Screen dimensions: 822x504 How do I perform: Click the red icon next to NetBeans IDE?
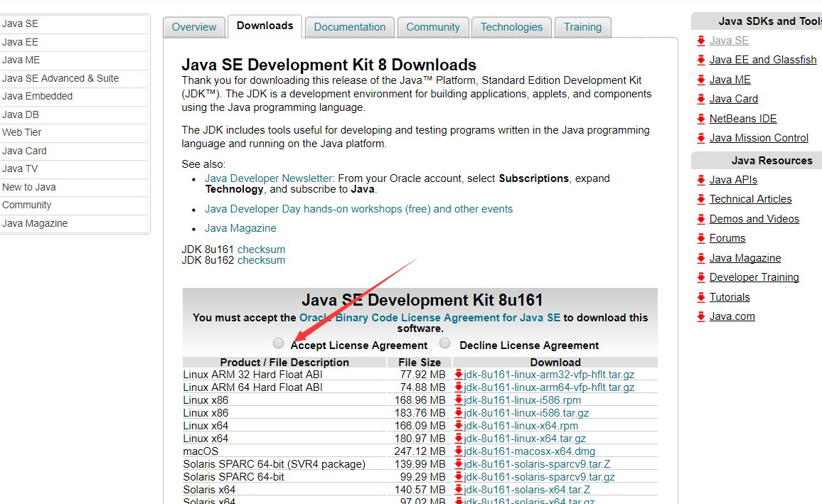[701, 119]
